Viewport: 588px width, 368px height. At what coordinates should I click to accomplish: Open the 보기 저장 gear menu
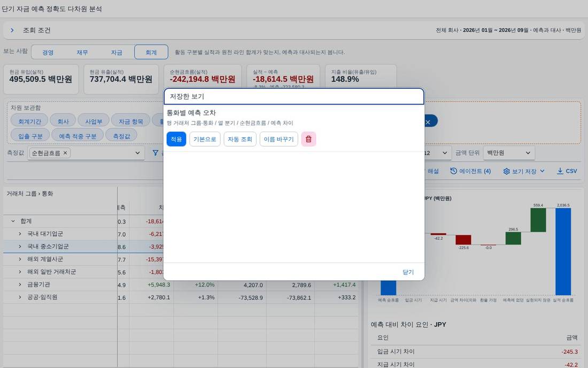[524, 171]
